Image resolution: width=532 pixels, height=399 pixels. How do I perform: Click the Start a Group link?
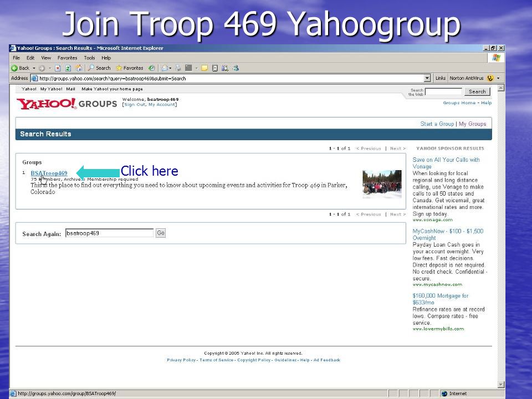click(437, 124)
